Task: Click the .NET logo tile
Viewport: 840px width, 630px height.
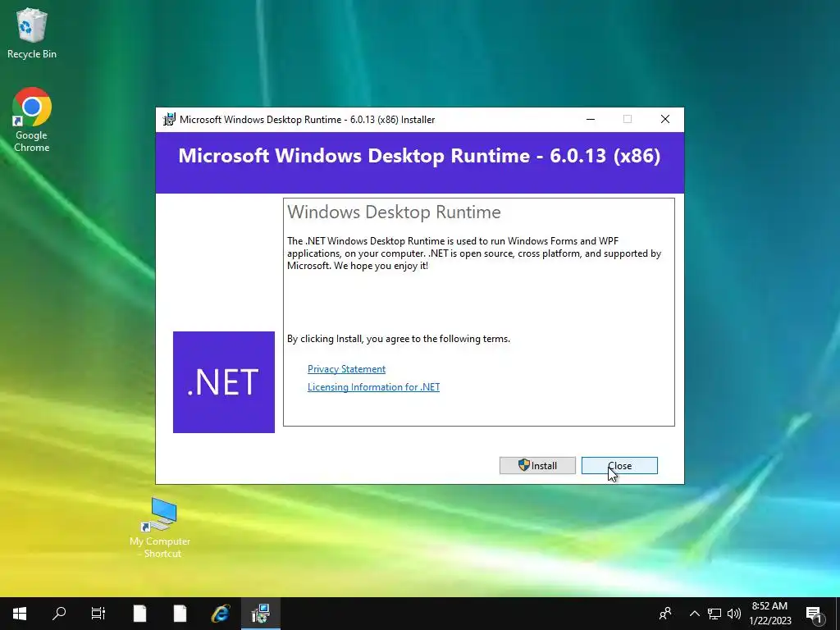Action: point(224,382)
